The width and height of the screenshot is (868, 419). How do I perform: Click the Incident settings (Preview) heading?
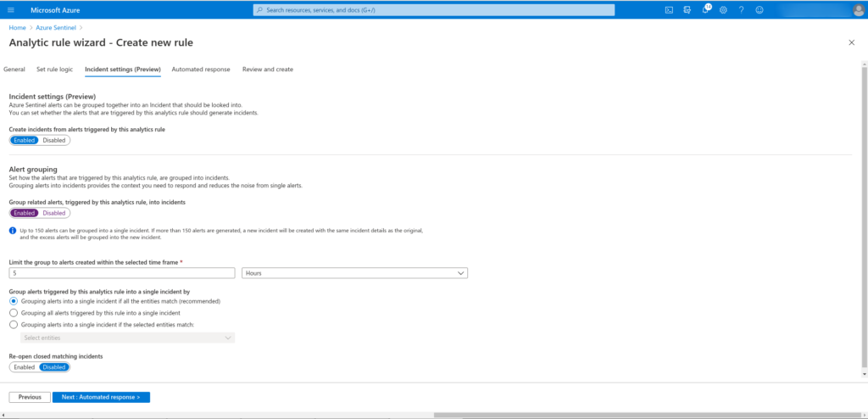[52, 96]
